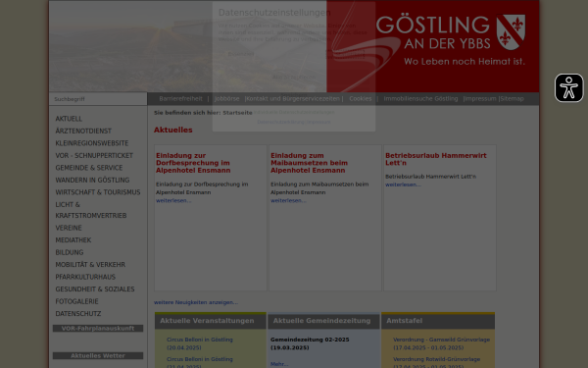Open DATENSCHUTZ in the sidebar
This screenshot has height=368, width=588.
click(78, 314)
